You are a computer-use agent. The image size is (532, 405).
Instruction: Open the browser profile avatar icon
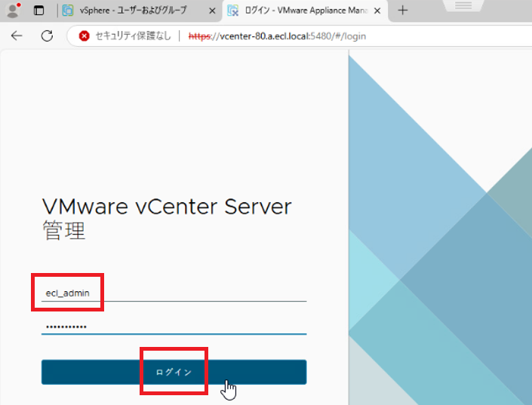coord(14,10)
